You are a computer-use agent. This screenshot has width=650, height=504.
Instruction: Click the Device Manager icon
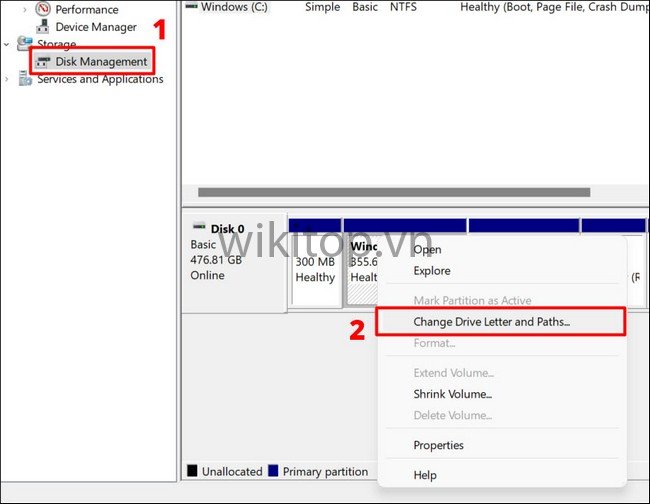click(x=43, y=27)
